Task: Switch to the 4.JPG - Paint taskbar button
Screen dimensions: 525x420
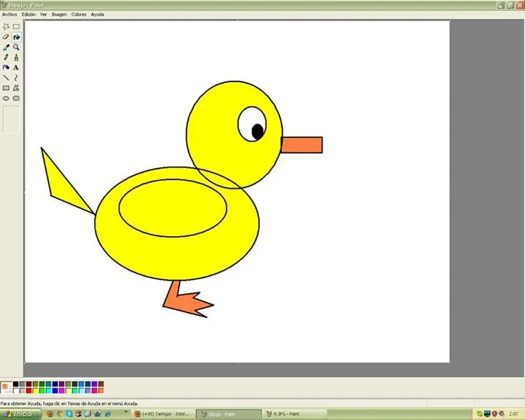Action: tap(295, 414)
